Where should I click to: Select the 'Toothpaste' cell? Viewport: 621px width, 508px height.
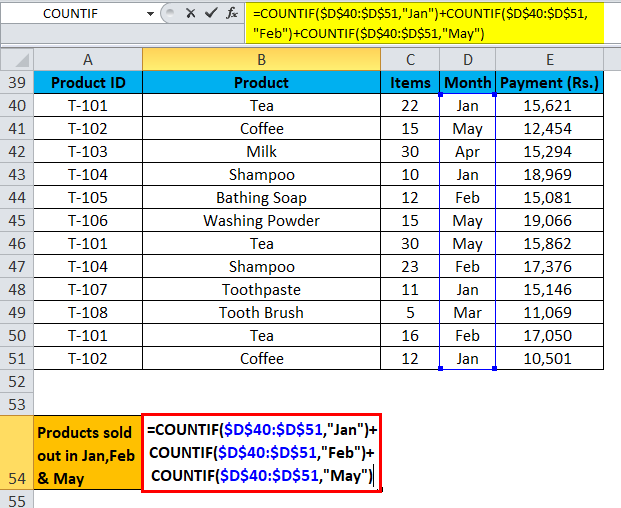coord(261,289)
